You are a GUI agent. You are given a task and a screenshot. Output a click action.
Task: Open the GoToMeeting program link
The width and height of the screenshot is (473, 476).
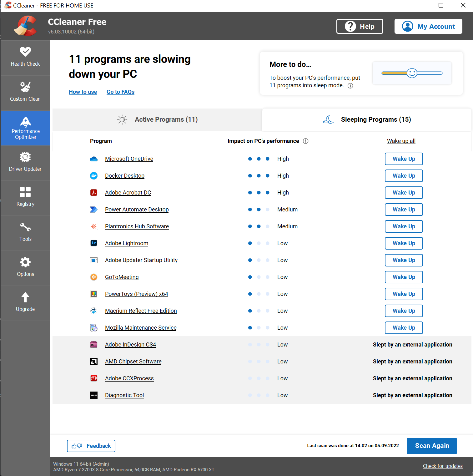pos(122,277)
